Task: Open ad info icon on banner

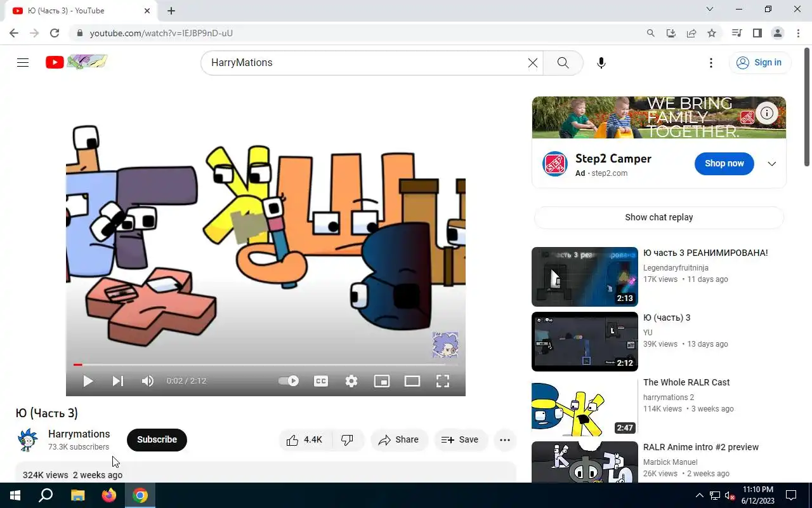Action: 767,114
